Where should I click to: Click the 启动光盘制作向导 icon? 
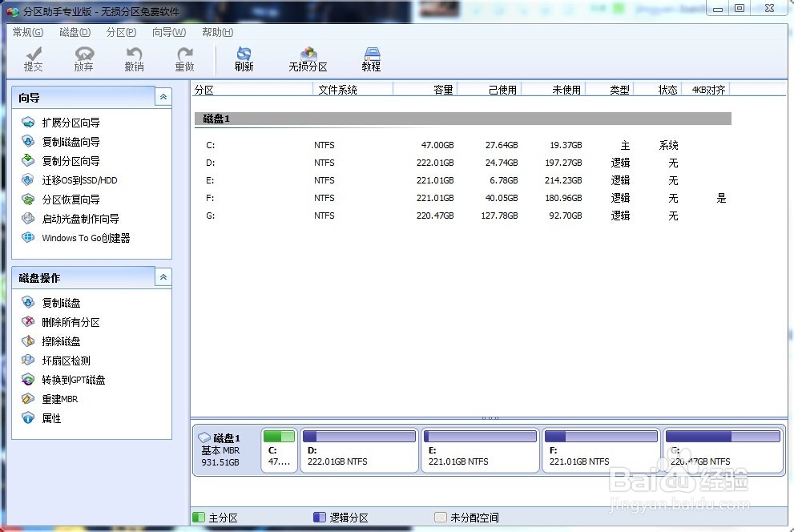click(x=28, y=219)
